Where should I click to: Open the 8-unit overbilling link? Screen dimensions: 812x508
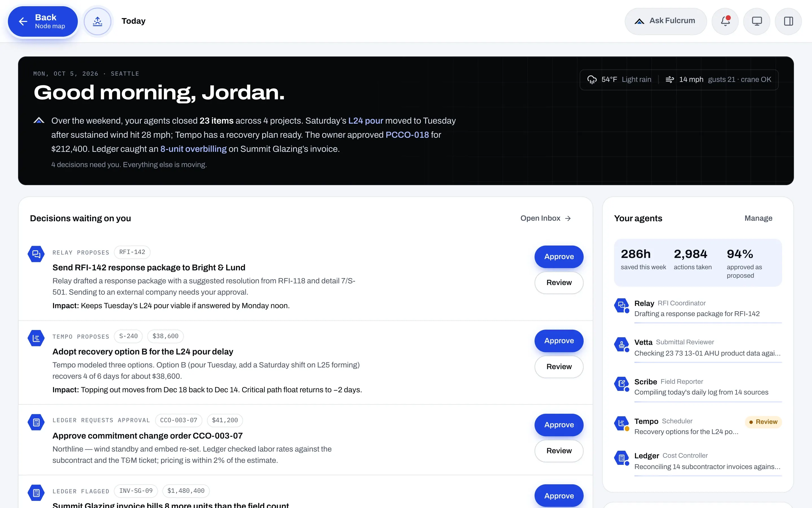[x=193, y=149]
